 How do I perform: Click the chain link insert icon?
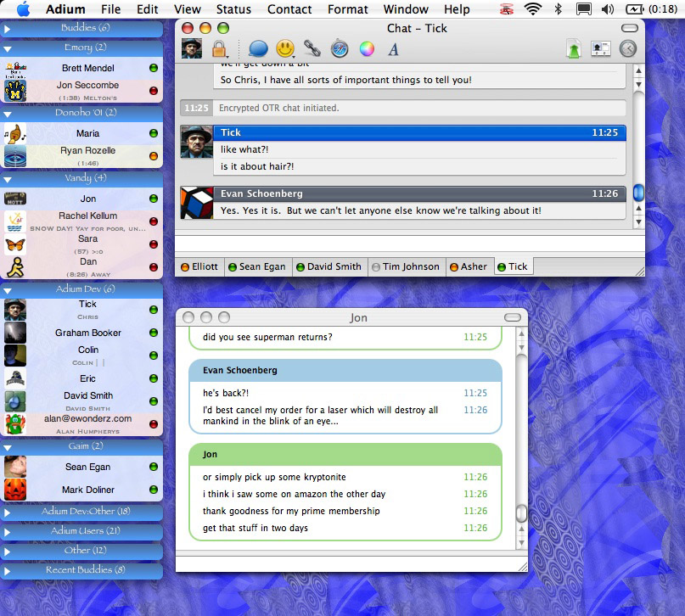(312, 49)
